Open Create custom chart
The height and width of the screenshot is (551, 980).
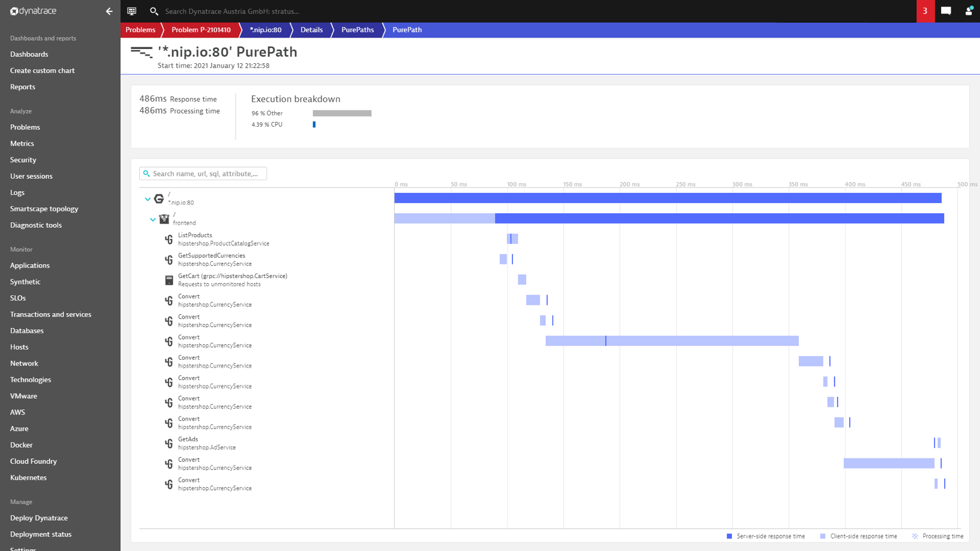click(x=42, y=71)
